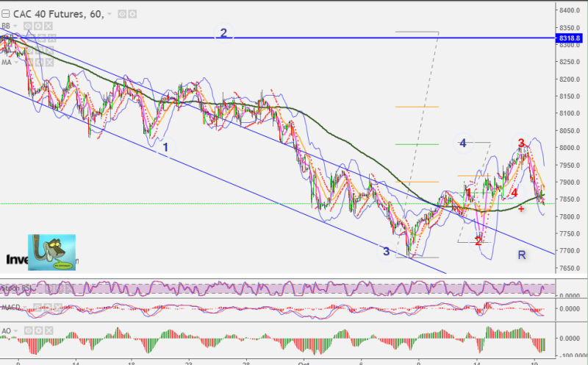
Task: Click the Stoch RSI indicator label
Action: point(16,288)
